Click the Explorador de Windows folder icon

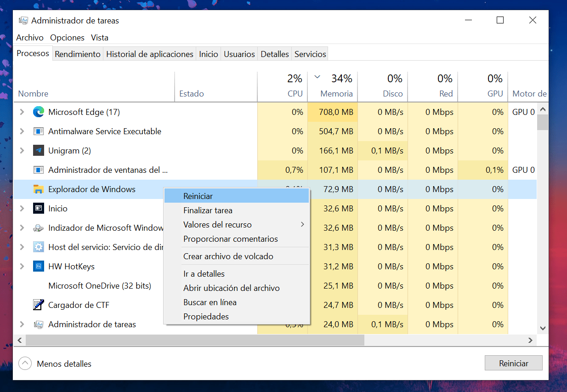click(39, 189)
